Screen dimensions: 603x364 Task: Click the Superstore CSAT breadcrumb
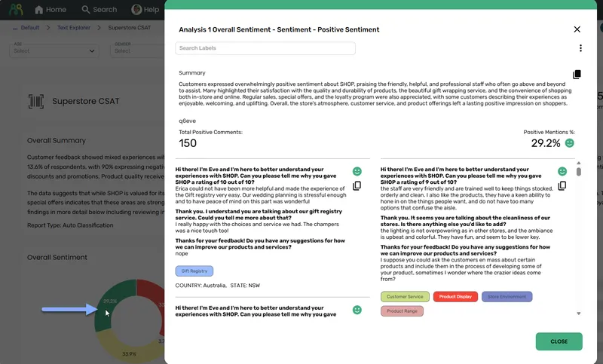(129, 28)
